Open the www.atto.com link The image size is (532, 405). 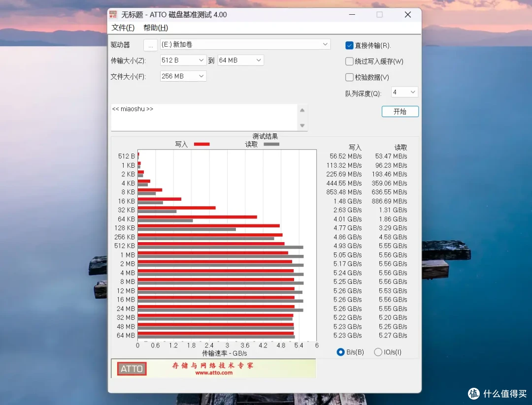point(214,373)
